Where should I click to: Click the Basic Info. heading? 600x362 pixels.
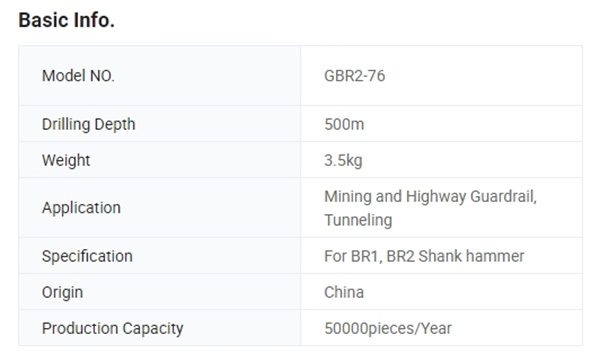(x=67, y=20)
